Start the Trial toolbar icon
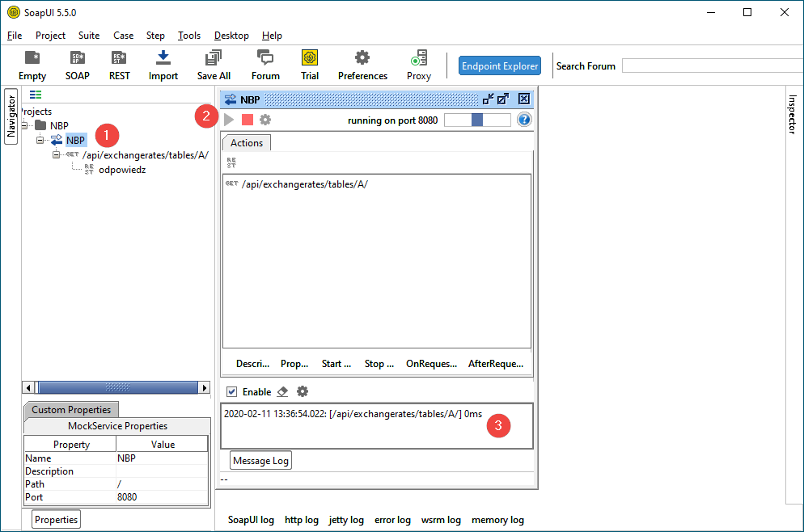 (310, 65)
